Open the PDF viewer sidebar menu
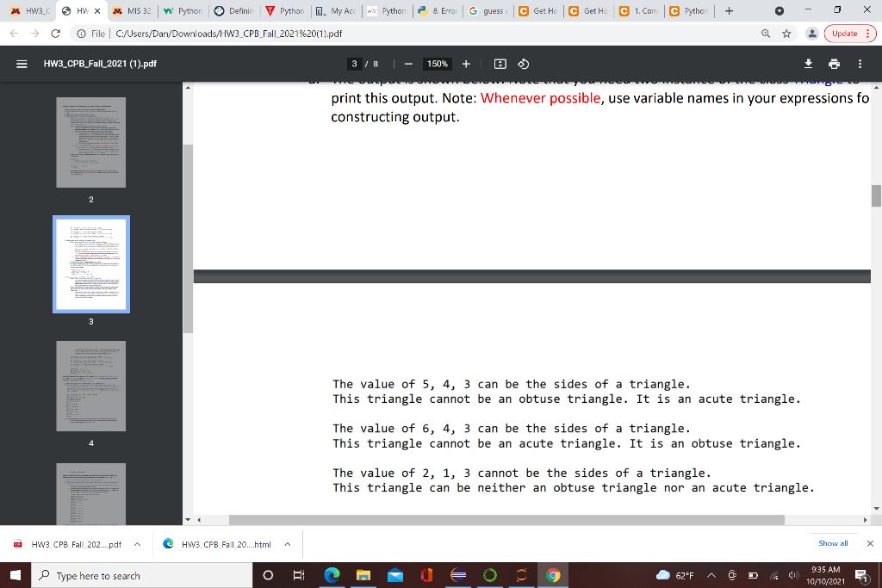The height and width of the screenshot is (588, 882). click(x=22, y=63)
